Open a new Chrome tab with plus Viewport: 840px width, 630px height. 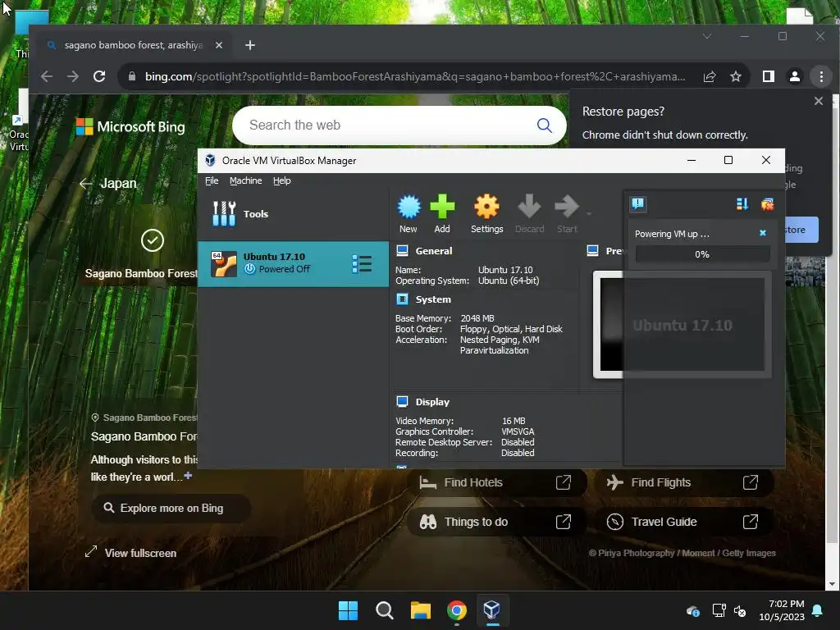(250, 45)
